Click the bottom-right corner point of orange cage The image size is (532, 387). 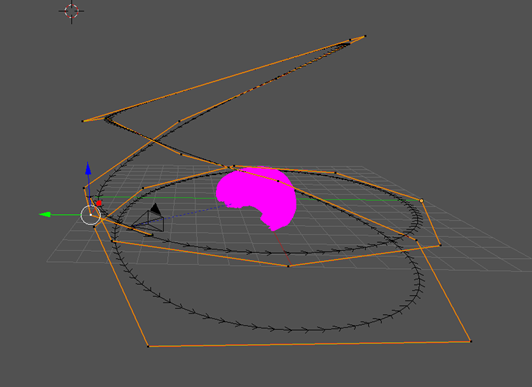(470, 341)
